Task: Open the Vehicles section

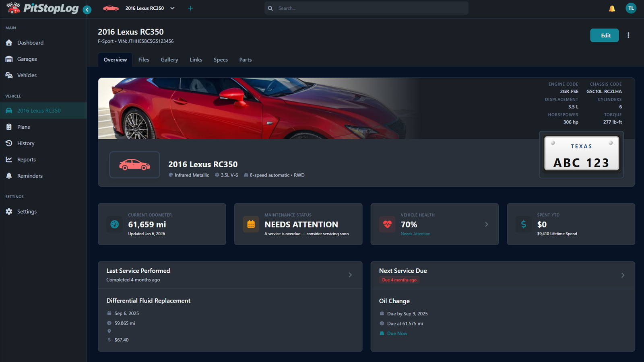Action: click(27, 75)
